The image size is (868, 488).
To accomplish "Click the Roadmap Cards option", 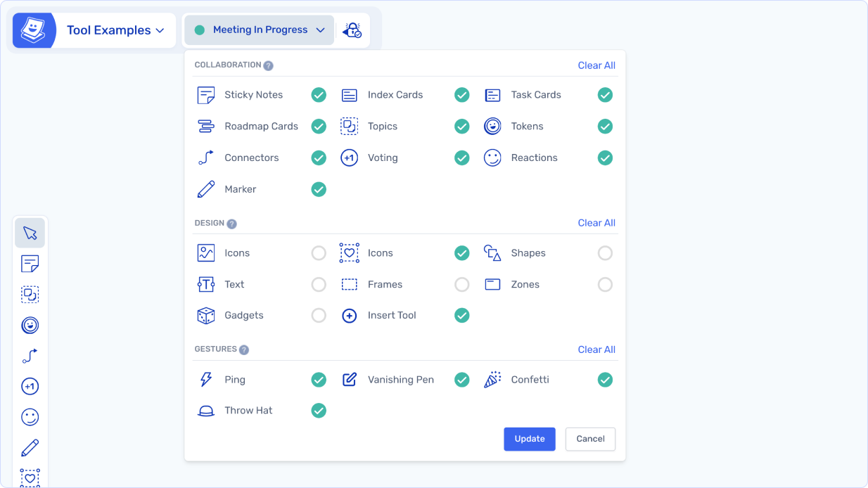I will coord(261,127).
